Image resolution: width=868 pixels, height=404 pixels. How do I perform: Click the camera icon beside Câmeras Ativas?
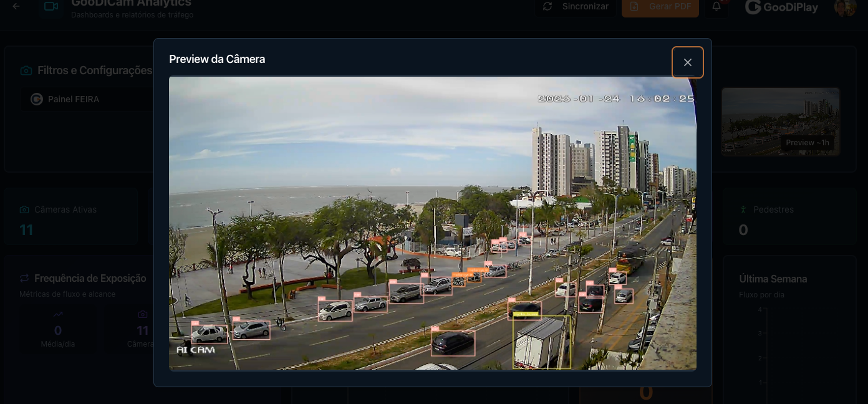tap(24, 209)
